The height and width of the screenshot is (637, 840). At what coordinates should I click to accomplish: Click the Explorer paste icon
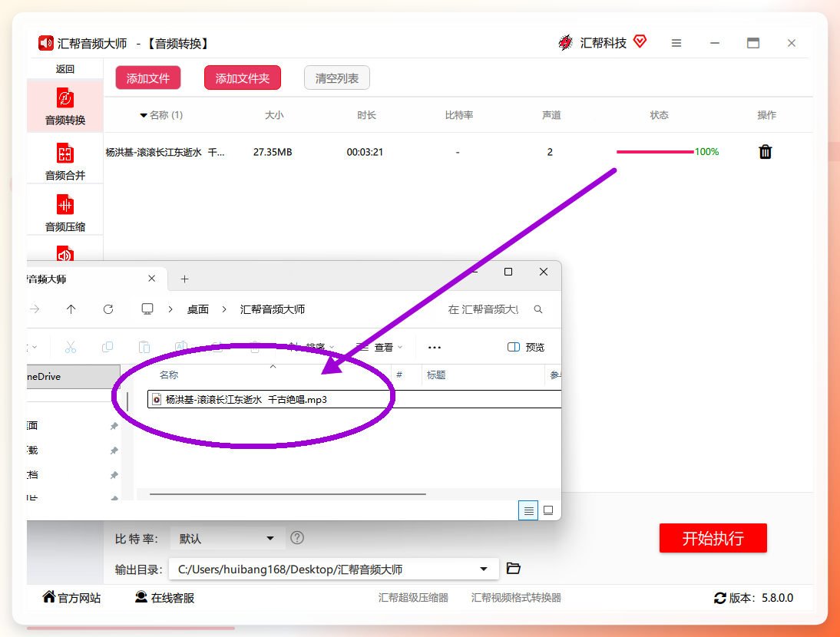click(144, 347)
